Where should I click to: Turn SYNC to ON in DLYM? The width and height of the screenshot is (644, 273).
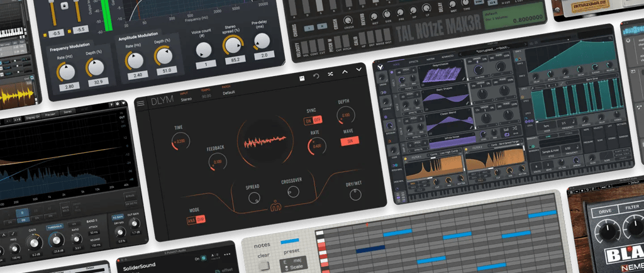[x=308, y=121]
